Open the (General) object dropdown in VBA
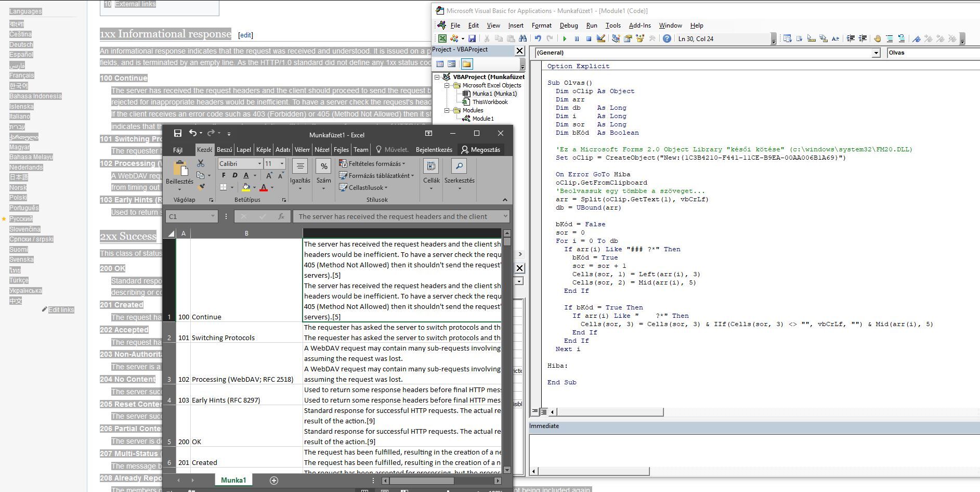The image size is (980, 492). 876,53
